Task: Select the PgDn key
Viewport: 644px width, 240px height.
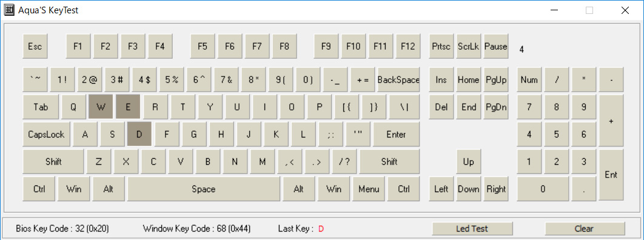Action: (496, 107)
